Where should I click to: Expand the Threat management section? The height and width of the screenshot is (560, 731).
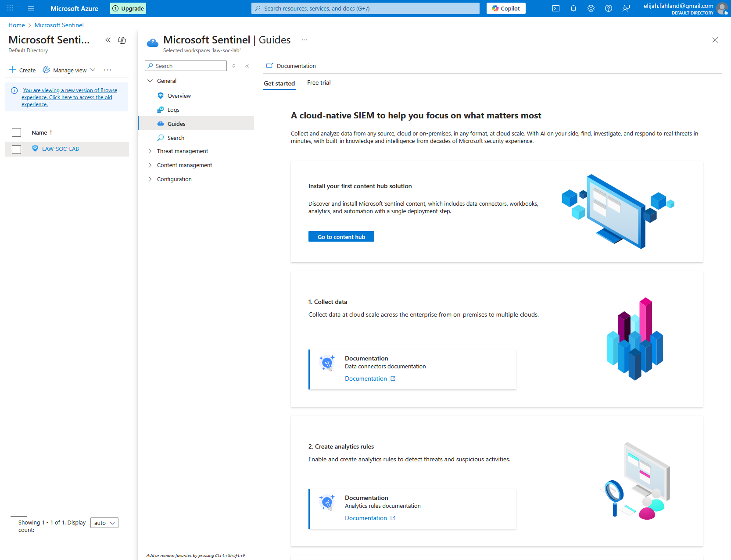(150, 151)
